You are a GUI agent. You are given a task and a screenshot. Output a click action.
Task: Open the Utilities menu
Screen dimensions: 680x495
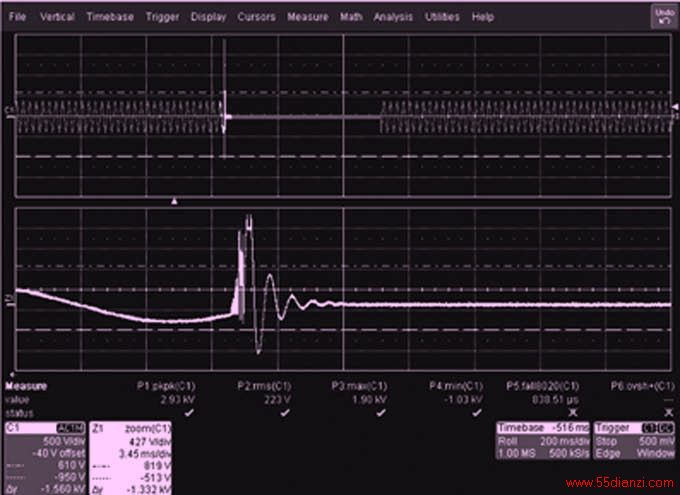pyautogui.click(x=442, y=17)
